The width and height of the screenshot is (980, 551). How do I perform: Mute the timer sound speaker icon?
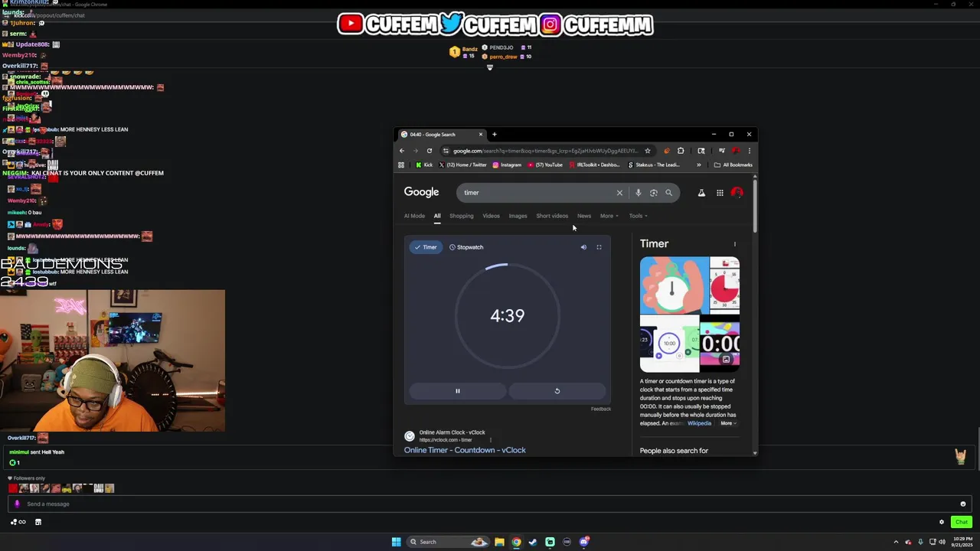[x=583, y=247]
